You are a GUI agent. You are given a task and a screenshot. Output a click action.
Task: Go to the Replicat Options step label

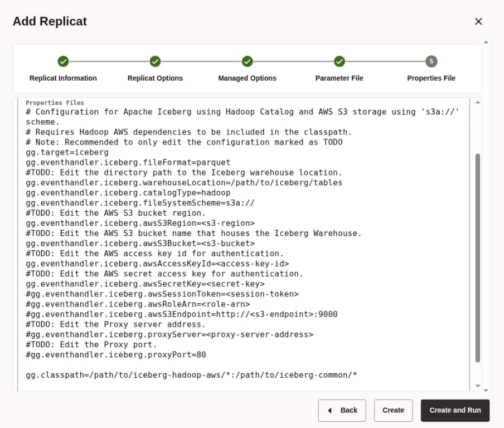[155, 78]
